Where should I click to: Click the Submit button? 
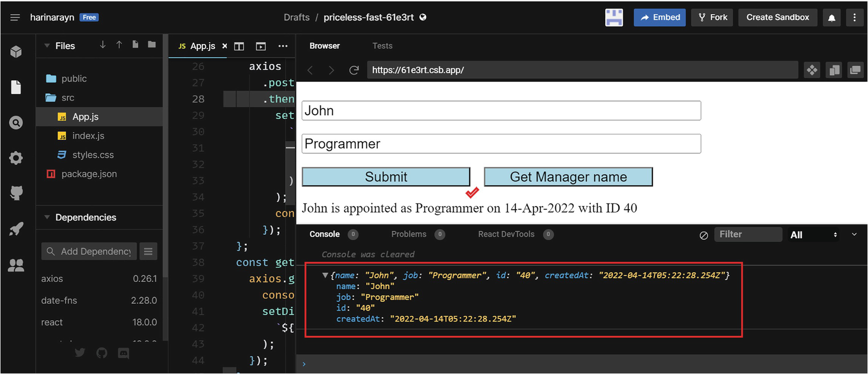point(385,177)
